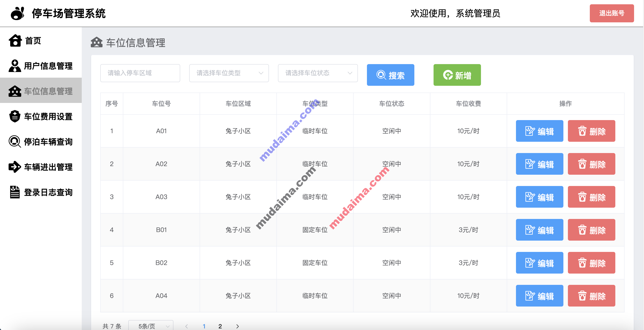Click the cell B01 in table
This screenshot has height=330, width=644.
[161, 230]
